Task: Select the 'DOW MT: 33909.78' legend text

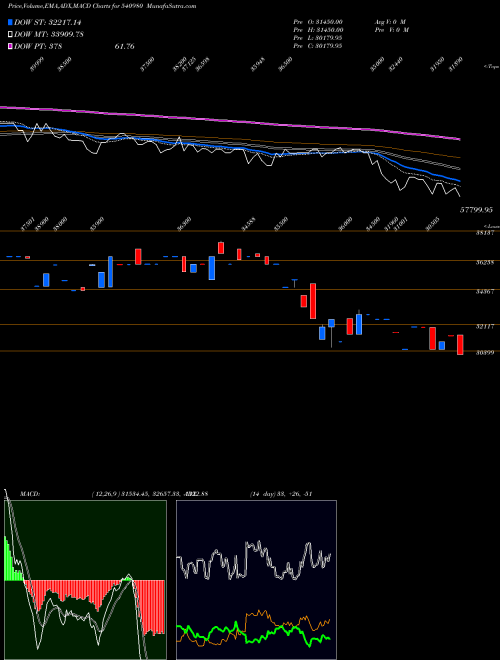Action: coord(49,34)
